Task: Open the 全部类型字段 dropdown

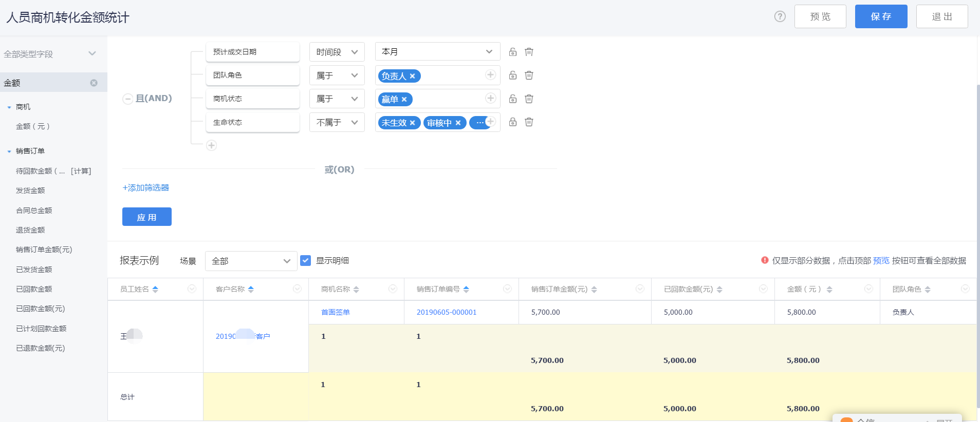Action: (50, 54)
